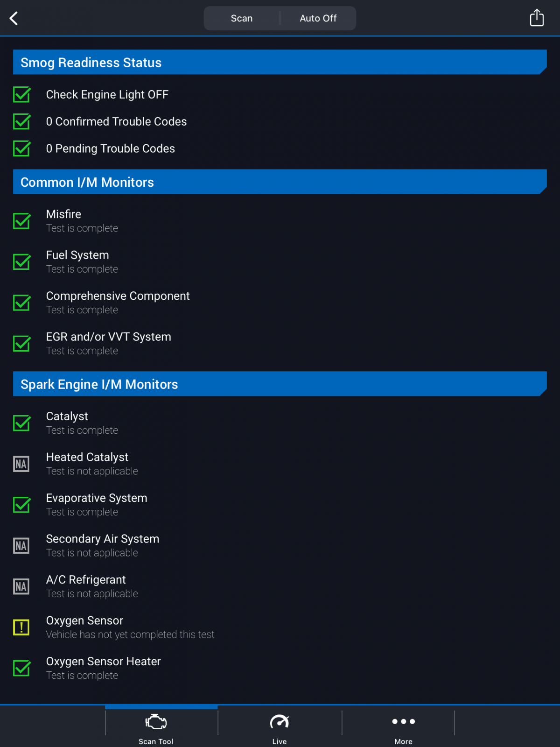
Task: Open the Oxygen Sensor Heater entry
Action: (x=280, y=668)
